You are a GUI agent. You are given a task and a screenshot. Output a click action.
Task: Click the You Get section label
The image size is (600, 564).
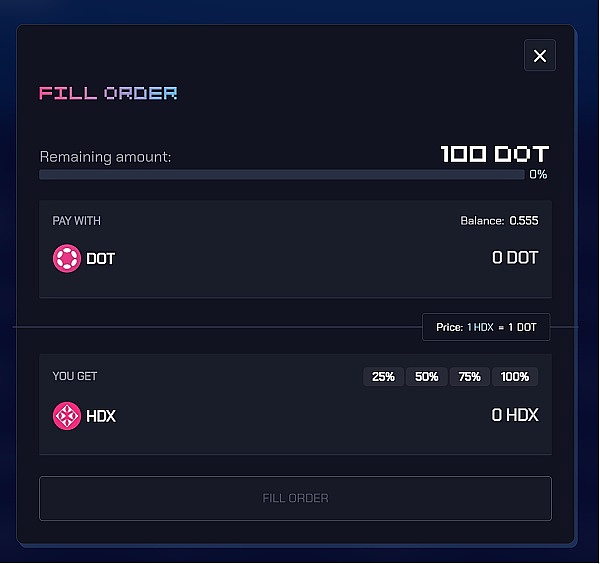click(75, 377)
